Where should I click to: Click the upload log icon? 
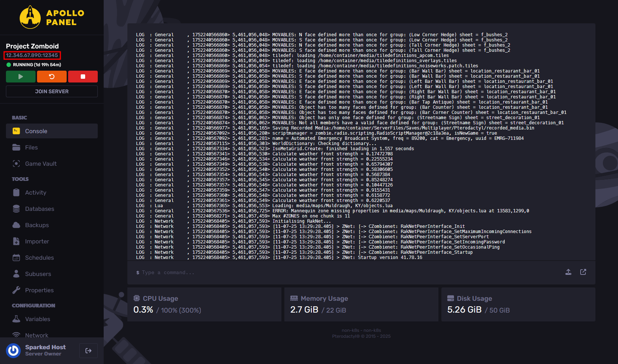(568, 272)
